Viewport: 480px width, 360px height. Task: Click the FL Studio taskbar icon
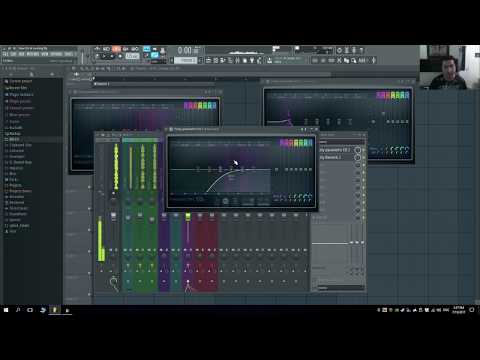54,310
